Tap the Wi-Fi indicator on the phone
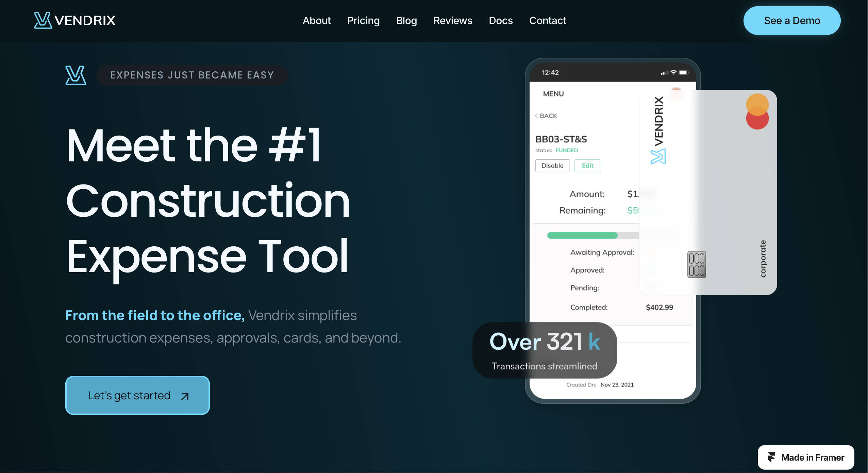The width and height of the screenshot is (868, 473). pyautogui.click(x=674, y=72)
